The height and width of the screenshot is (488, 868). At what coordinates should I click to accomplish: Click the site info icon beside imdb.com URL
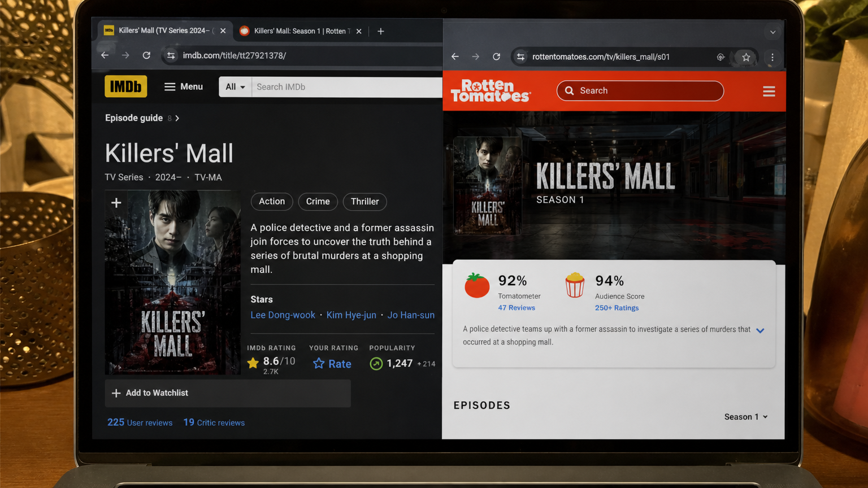pyautogui.click(x=171, y=55)
